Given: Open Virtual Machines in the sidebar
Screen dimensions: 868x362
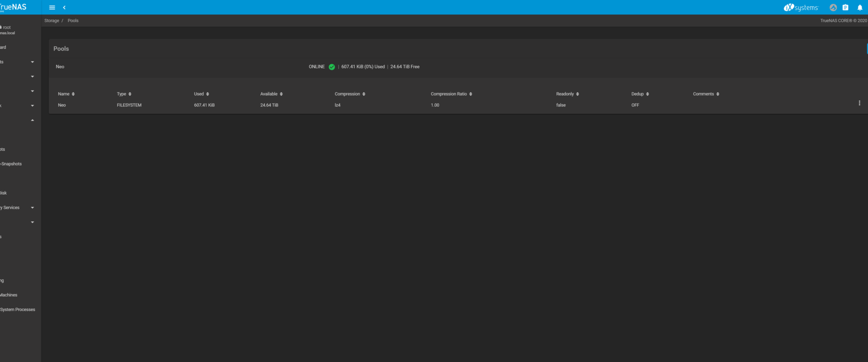Looking at the screenshot, I should coord(9,295).
